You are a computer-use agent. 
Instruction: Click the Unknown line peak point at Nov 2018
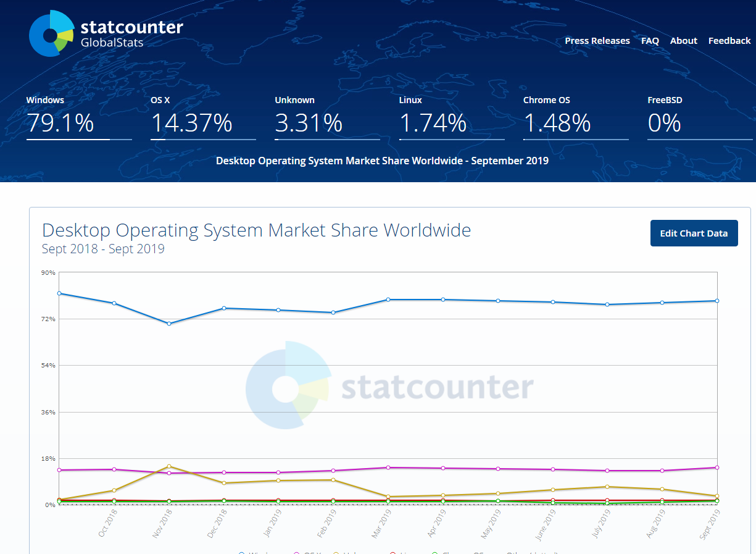[169, 466]
